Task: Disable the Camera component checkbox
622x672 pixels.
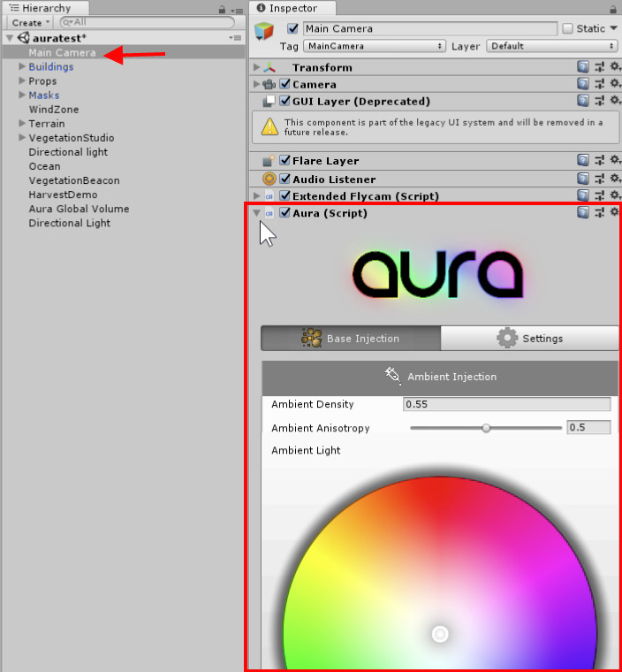Action: 284,84
